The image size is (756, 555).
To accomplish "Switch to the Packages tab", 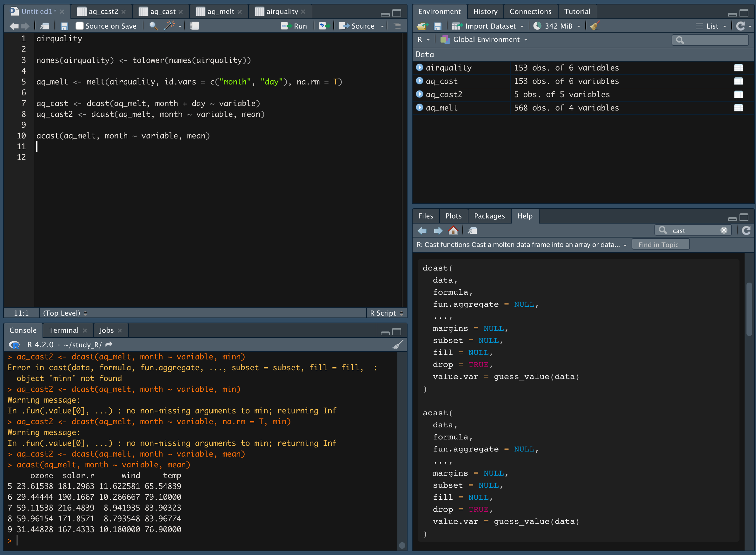I will pyautogui.click(x=489, y=216).
